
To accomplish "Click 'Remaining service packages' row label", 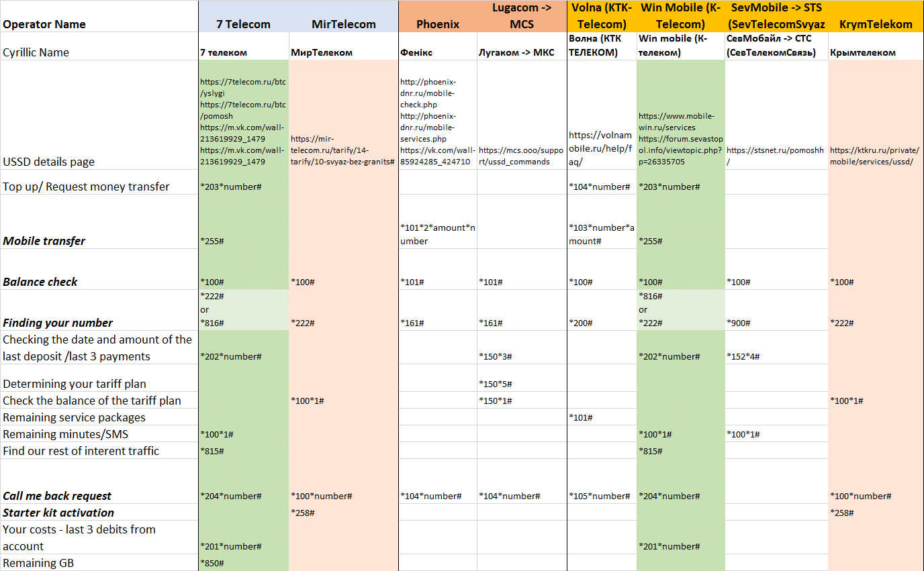I will 99,417.
